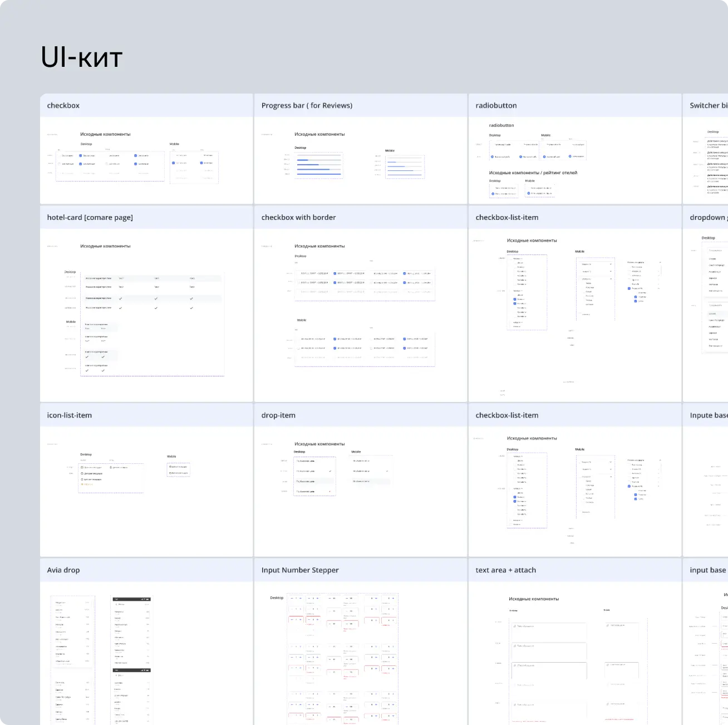Click the fully filled Desktop progress bar
Image resolution: width=728 pixels, height=725 pixels.
[x=319, y=174]
